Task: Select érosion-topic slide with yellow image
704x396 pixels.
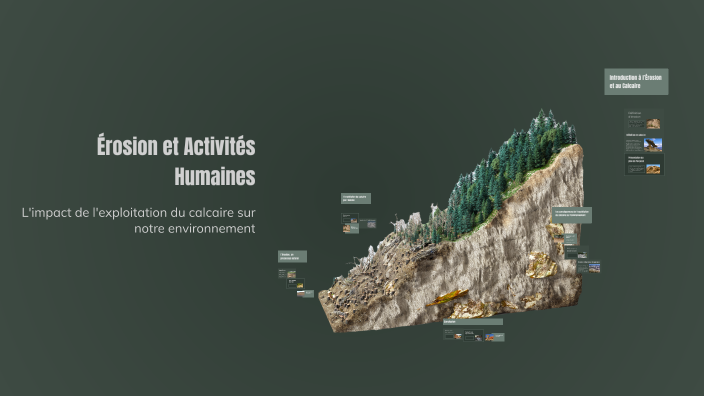Action: [295, 283]
